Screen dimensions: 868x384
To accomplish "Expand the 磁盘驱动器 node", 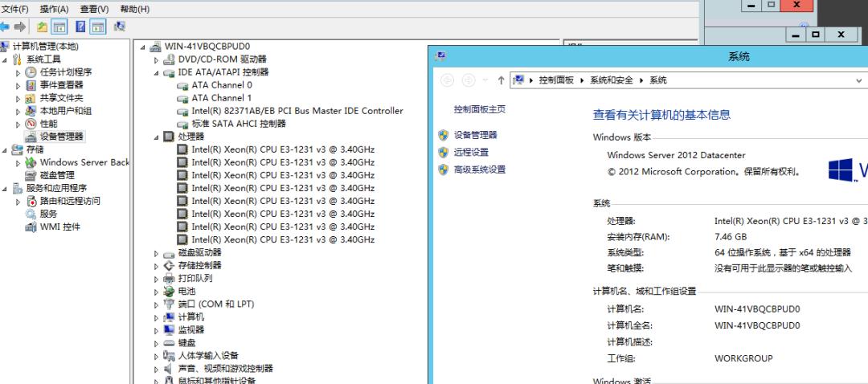I will (156, 253).
